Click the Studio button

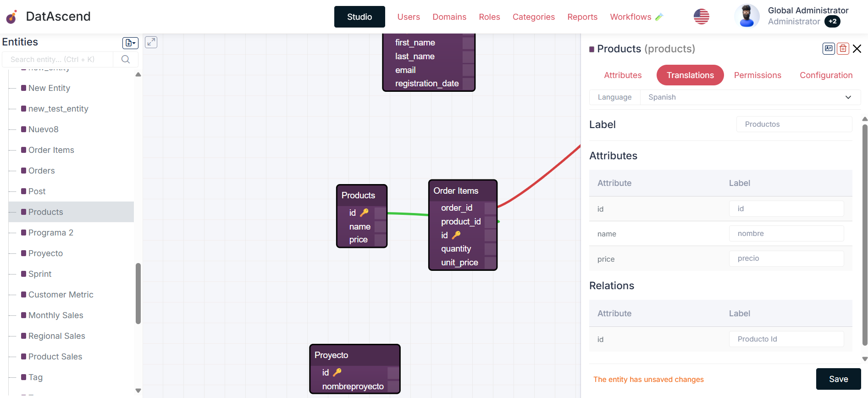click(359, 17)
